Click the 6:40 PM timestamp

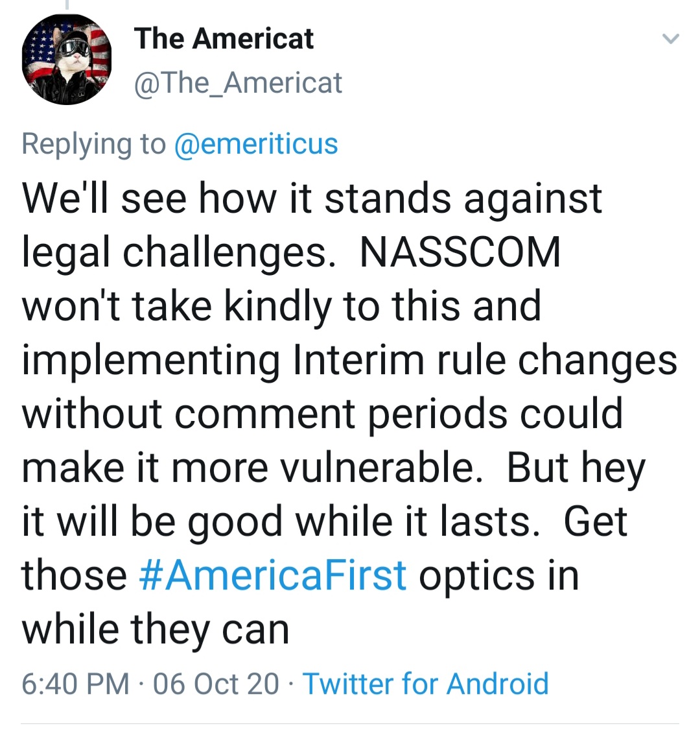(x=75, y=684)
